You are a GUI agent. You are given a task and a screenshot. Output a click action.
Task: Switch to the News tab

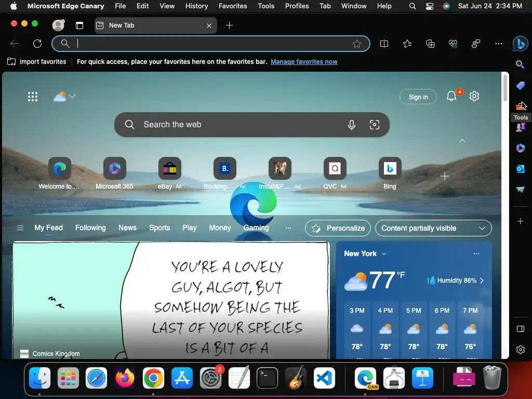[128, 228]
